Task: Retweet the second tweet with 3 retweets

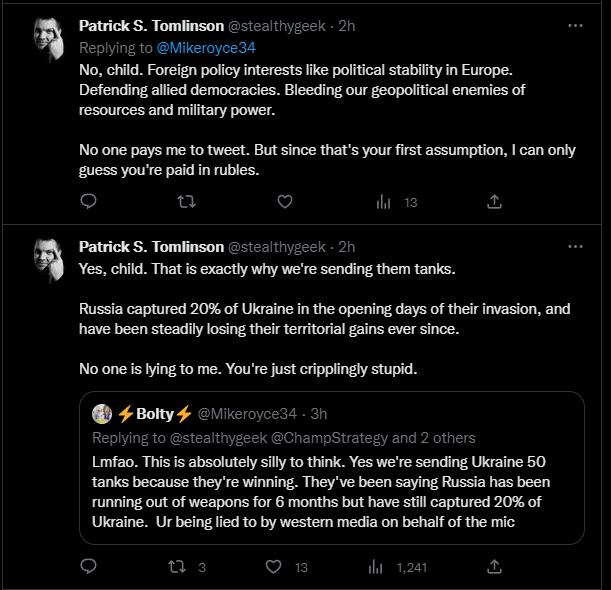Action: (x=186, y=567)
